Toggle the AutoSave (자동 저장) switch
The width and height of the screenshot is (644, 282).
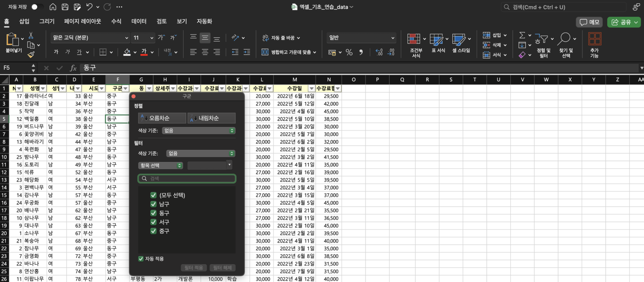37,7
